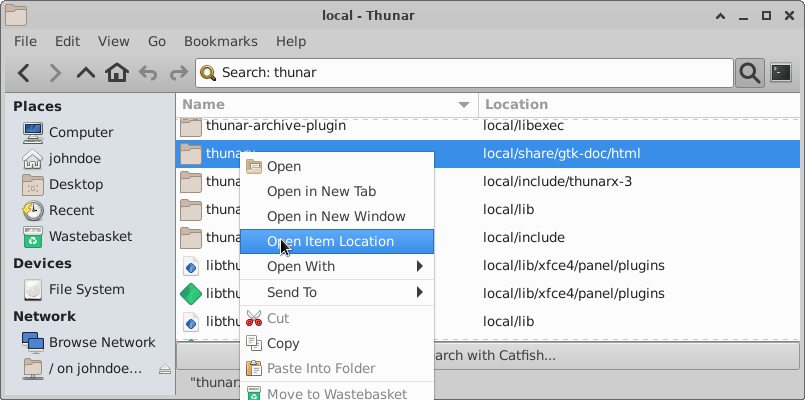Expand the Send To submenu arrow
805x400 pixels.
(x=419, y=292)
